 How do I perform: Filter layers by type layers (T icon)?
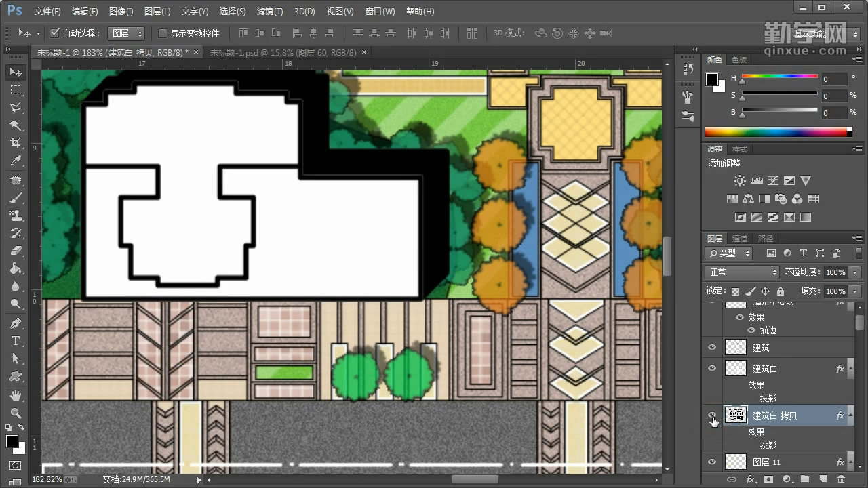click(804, 253)
